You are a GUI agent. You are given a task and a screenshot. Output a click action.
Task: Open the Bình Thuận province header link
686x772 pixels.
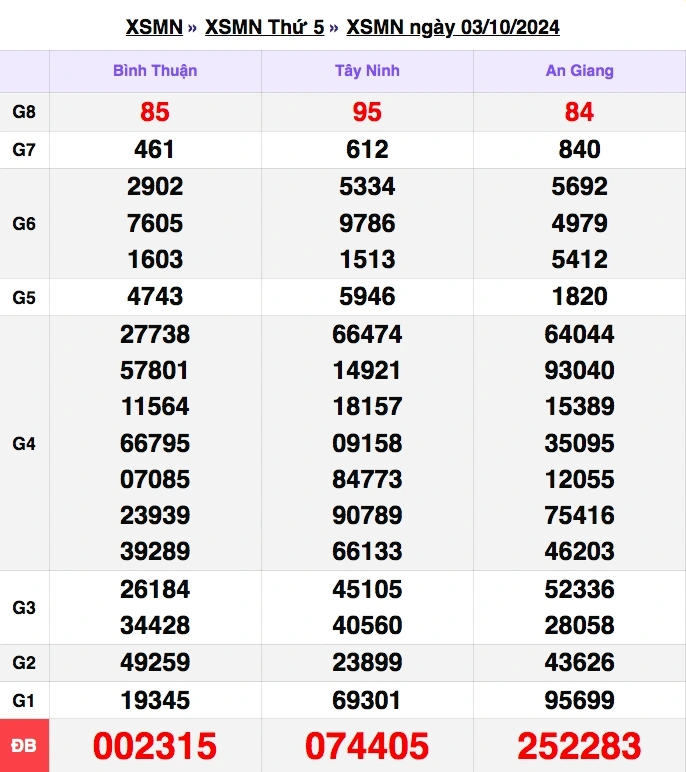click(x=155, y=71)
